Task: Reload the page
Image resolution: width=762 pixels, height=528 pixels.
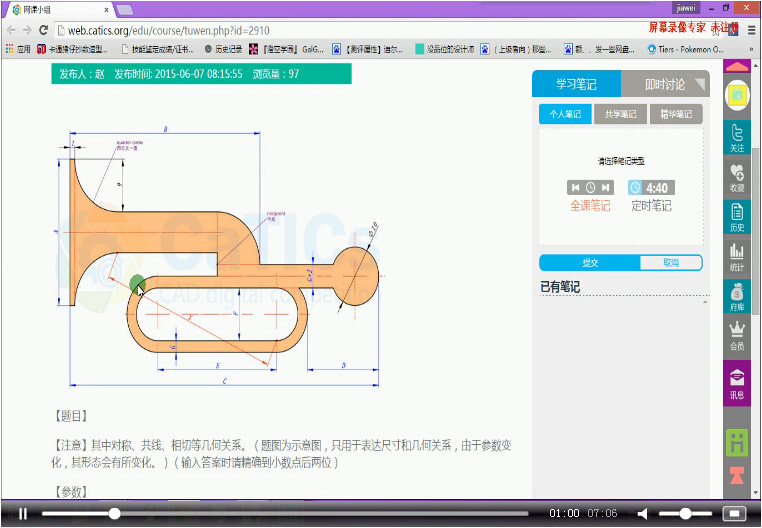Action: point(43,30)
